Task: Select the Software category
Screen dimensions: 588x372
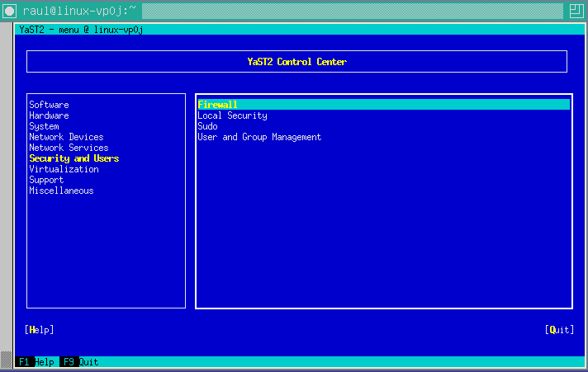Action: [49, 105]
